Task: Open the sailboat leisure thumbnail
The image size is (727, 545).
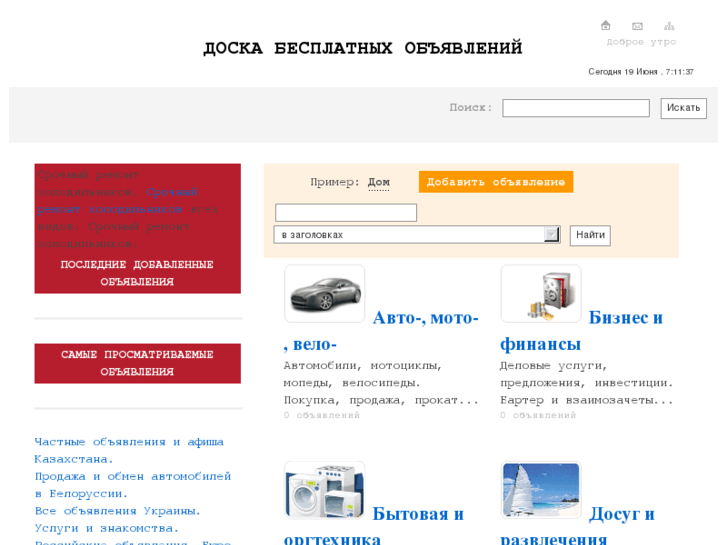Action: pyautogui.click(x=541, y=490)
